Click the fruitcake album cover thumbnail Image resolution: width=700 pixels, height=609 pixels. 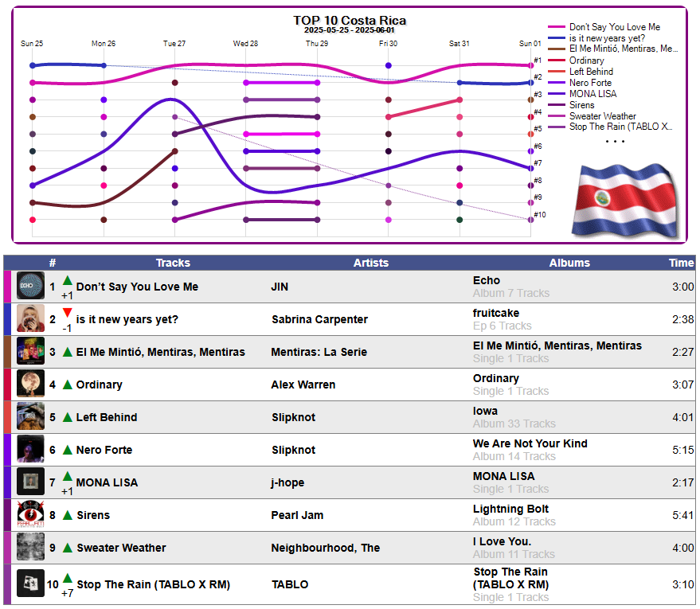(x=30, y=318)
